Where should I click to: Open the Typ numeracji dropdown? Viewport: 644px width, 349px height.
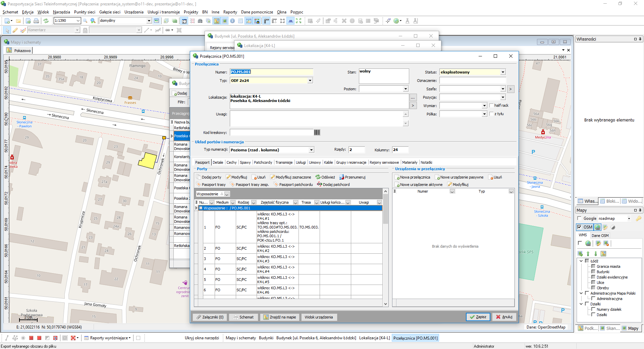(311, 150)
